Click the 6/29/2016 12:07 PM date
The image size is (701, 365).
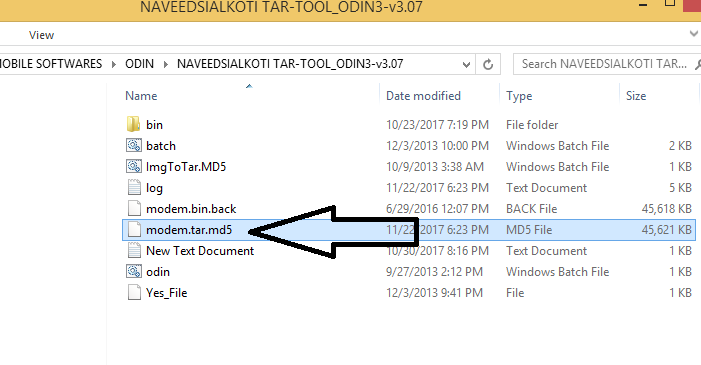click(x=437, y=209)
